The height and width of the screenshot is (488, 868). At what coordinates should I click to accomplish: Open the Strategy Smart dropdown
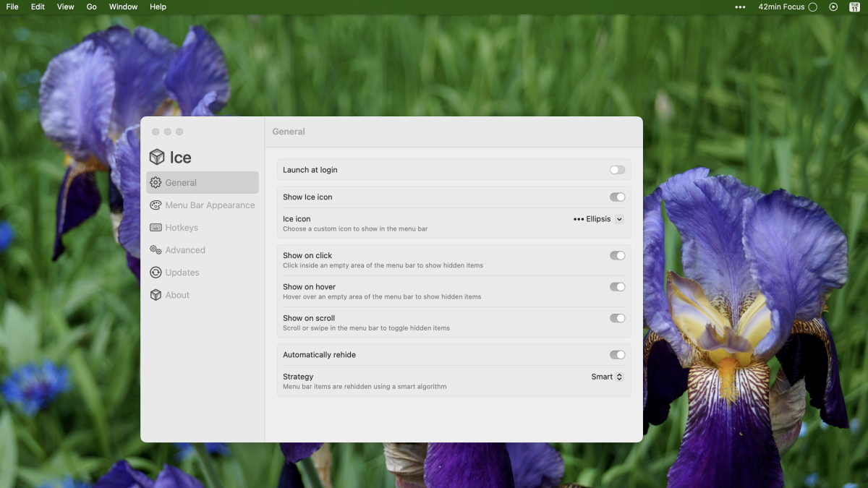607,377
